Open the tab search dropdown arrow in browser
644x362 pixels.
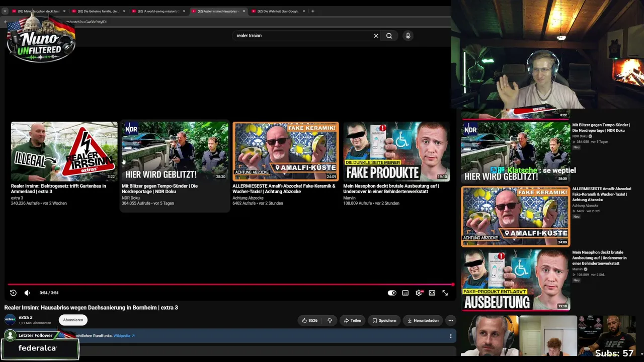5,11
